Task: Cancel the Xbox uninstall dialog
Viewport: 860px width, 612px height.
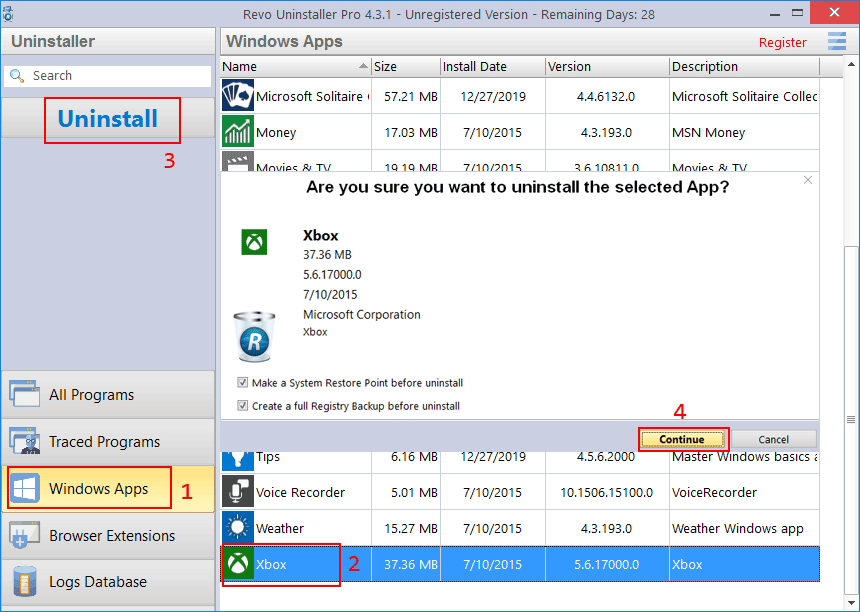Action: pos(773,439)
